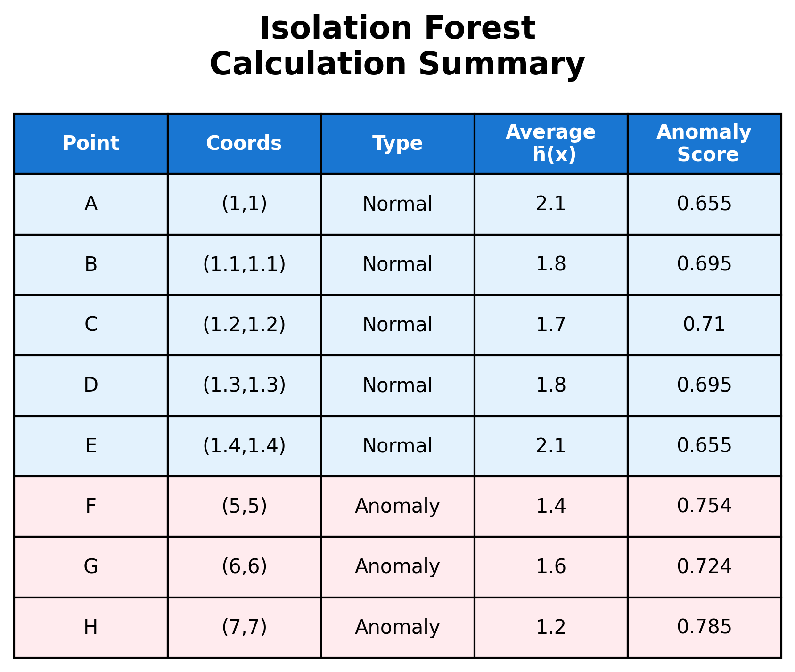Click the 'Average h(x)' column header
Screen dimensions: 795x672
(550, 144)
